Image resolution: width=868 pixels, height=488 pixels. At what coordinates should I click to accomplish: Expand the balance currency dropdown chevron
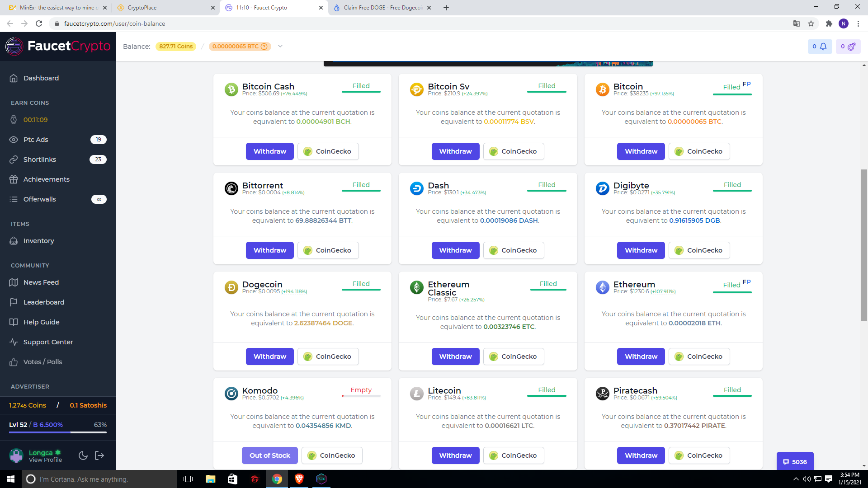coord(280,46)
